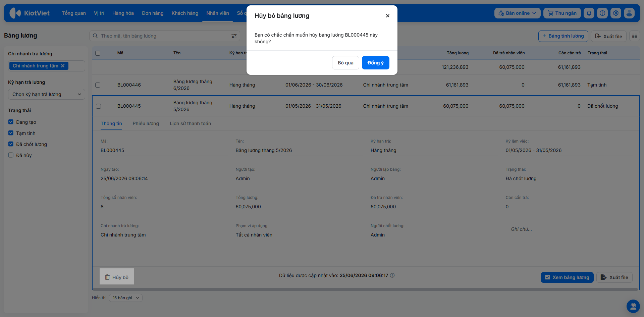The height and width of the screenshot is (317, 644).
Task: Click the info icon beside update time
Action: [392, 275]
